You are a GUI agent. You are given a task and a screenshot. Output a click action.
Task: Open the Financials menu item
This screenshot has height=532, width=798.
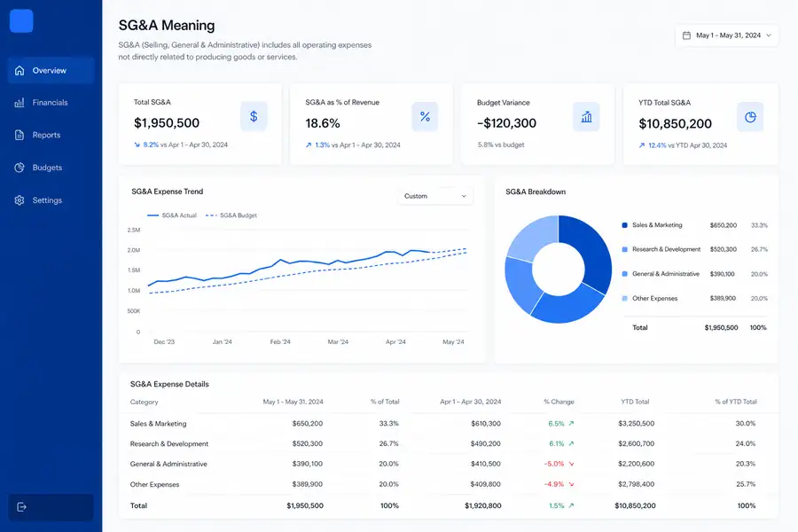[x=51, y=102]
